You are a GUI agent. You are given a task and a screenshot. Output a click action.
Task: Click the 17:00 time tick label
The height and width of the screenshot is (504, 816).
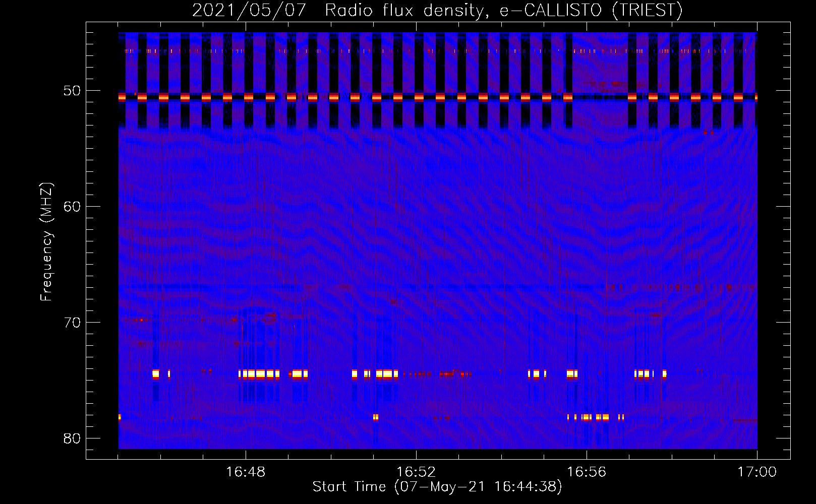[x=757, y=472]
